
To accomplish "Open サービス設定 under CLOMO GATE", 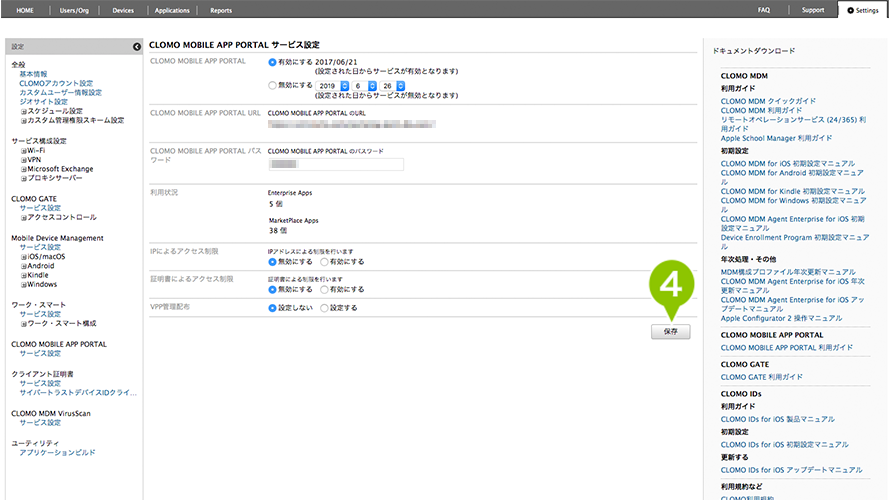I will pyautogui.click(x=40, y=208).
